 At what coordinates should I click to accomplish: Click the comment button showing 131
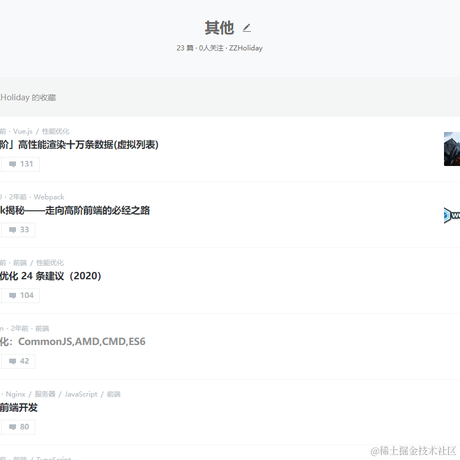pos(20,164)
